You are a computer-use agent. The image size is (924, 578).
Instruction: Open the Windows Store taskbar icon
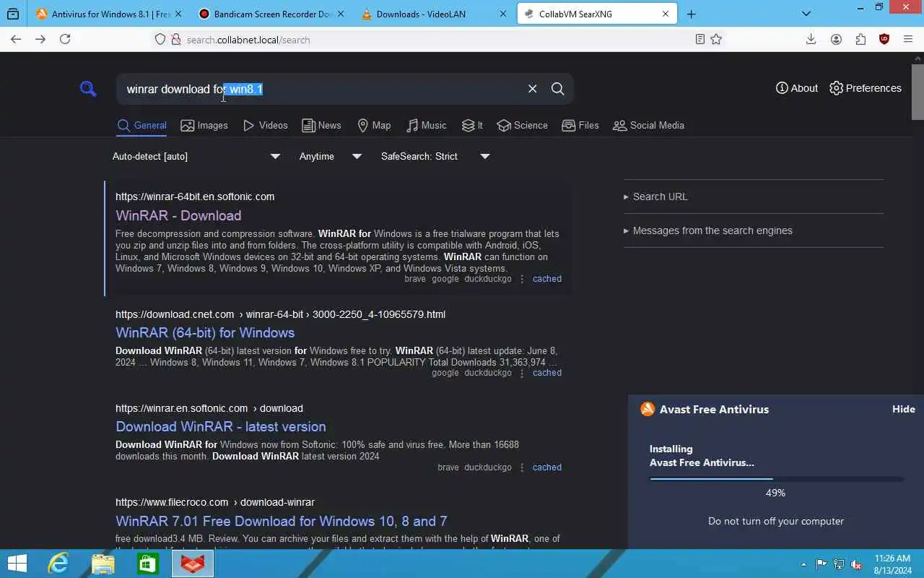tap(148, 564)
